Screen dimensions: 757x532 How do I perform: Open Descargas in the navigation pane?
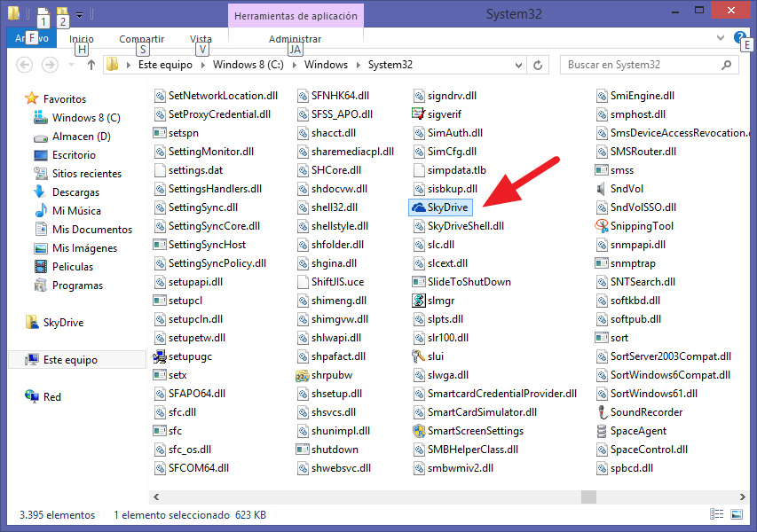(75, 192)
